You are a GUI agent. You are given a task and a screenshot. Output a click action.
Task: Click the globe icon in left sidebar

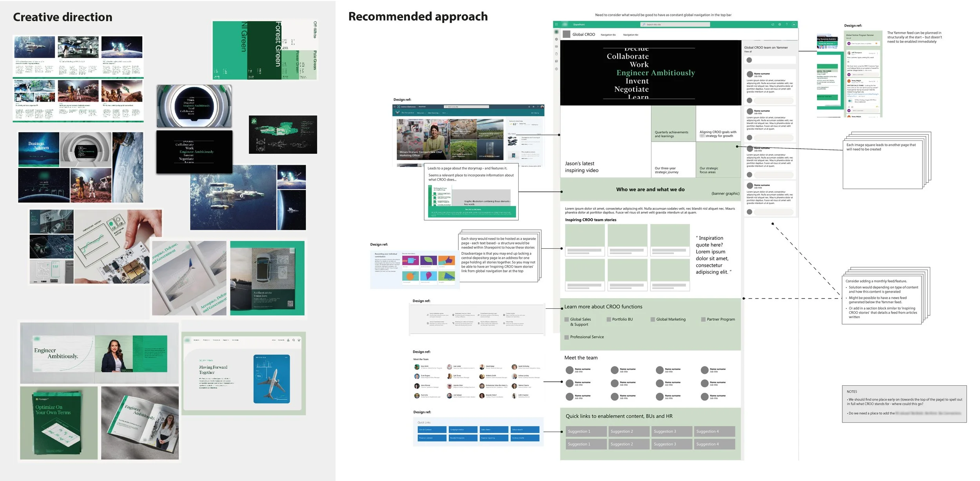pos(556,39)
